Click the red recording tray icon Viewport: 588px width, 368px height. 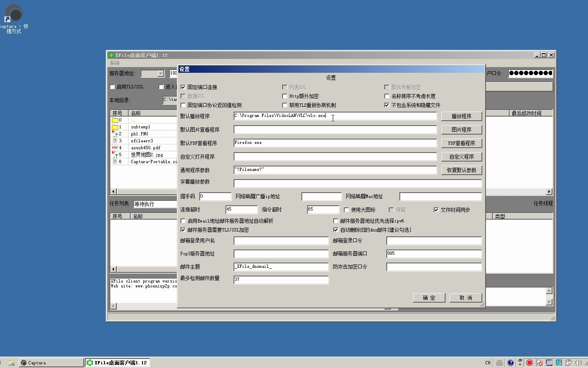530,363
